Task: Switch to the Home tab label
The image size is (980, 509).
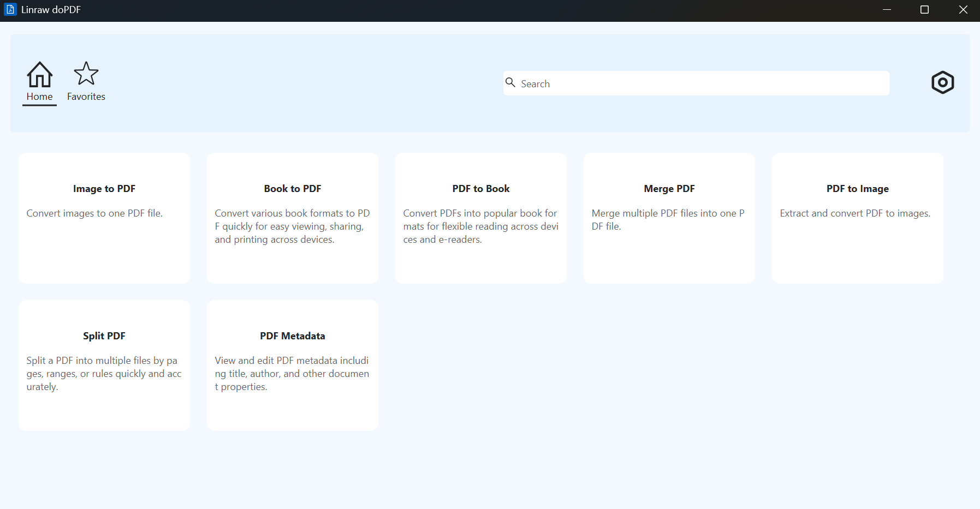Action: pyautogui.click(x=40, y=97)
